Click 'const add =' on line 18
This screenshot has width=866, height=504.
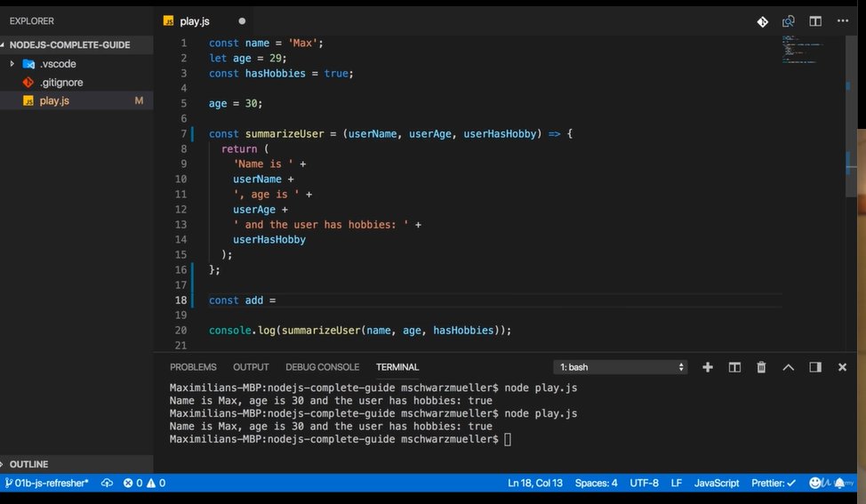(x=242, y=300)
